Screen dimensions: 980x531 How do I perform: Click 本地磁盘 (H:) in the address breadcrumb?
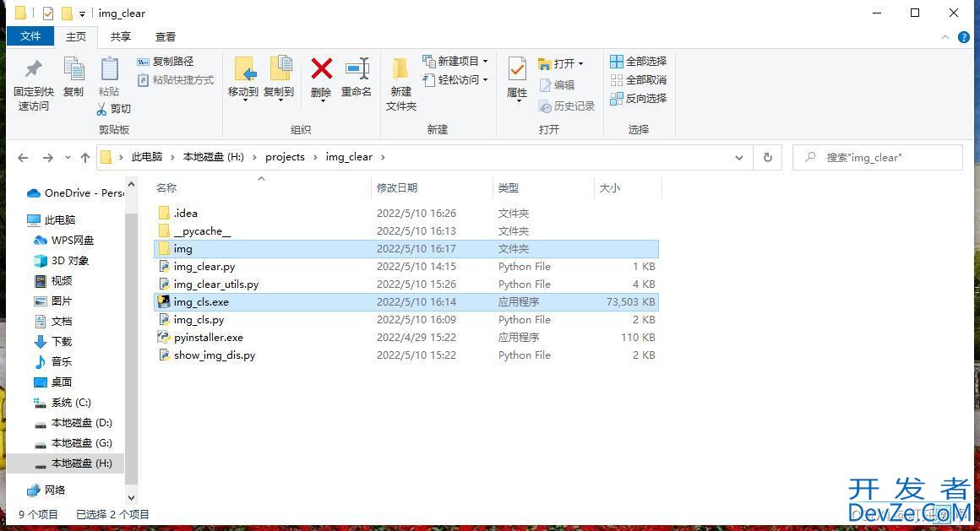tap(213, 157)
